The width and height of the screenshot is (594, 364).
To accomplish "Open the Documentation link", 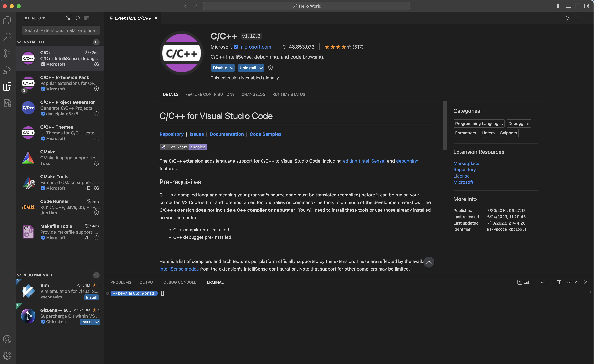I will [227, 134].
